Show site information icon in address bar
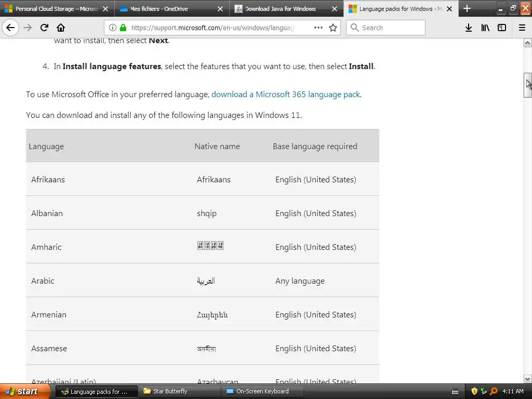532x399 pixels. click(x=113, y=28)
